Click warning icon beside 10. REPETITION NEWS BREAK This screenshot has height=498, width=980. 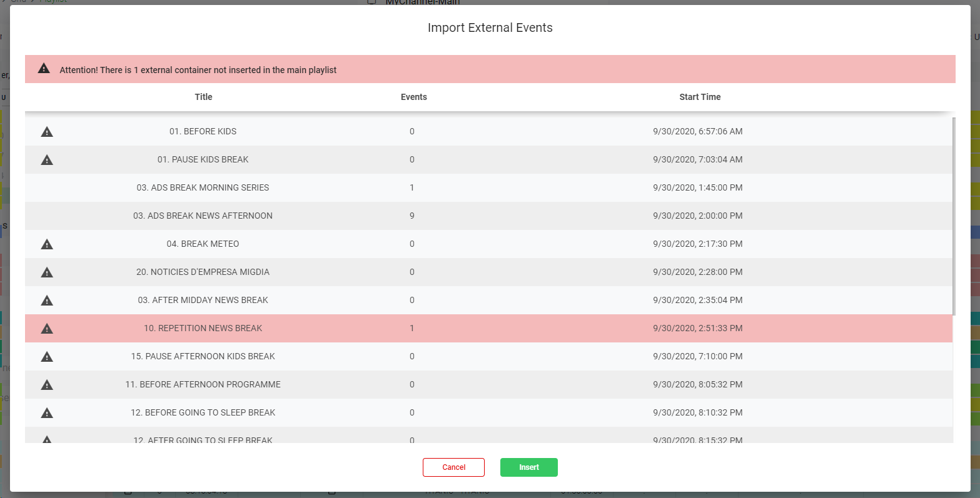coord(47,329)
